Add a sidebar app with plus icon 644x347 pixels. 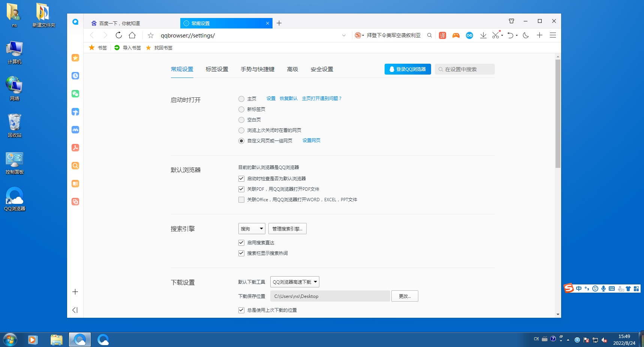tap(75, 292)
